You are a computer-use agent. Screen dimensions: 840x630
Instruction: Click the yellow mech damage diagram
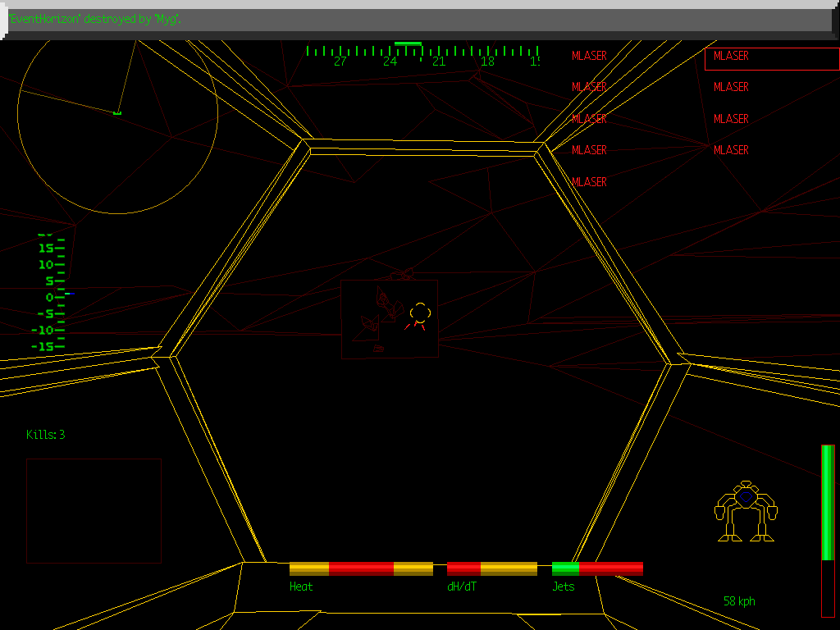pyautogui.click(x=745, y=512)
